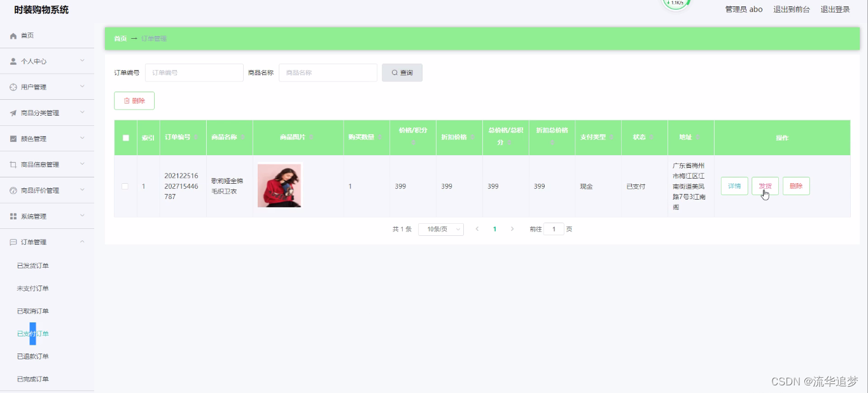Go to the previous page arrow

pos(477,229)
